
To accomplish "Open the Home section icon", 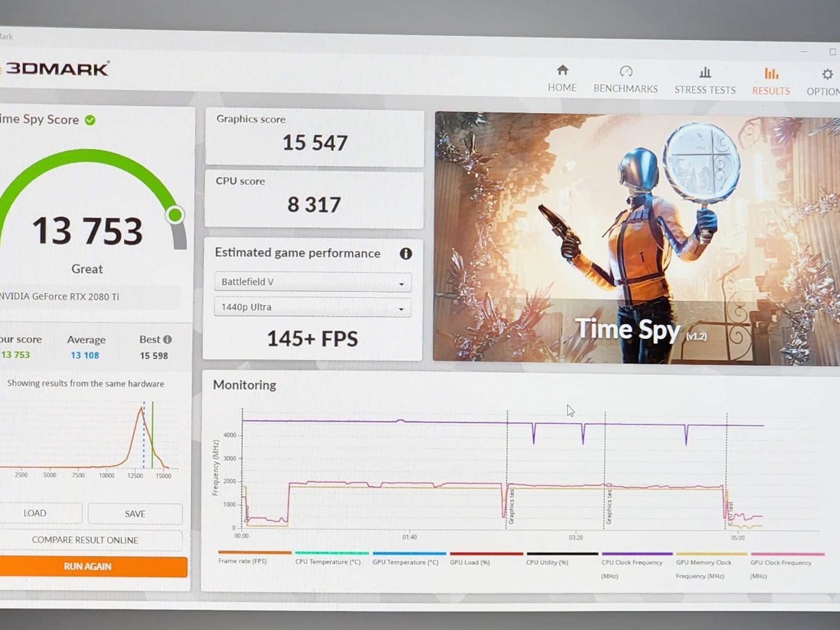I will 562,71.
